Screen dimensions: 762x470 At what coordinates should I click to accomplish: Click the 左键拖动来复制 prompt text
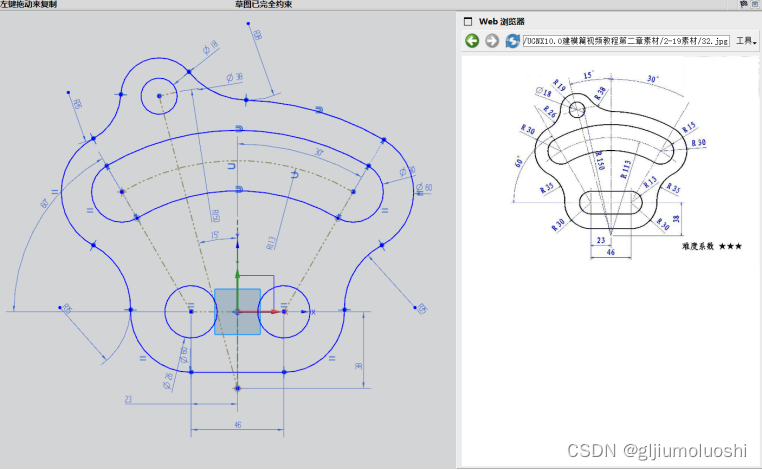(x=29, y=4)
